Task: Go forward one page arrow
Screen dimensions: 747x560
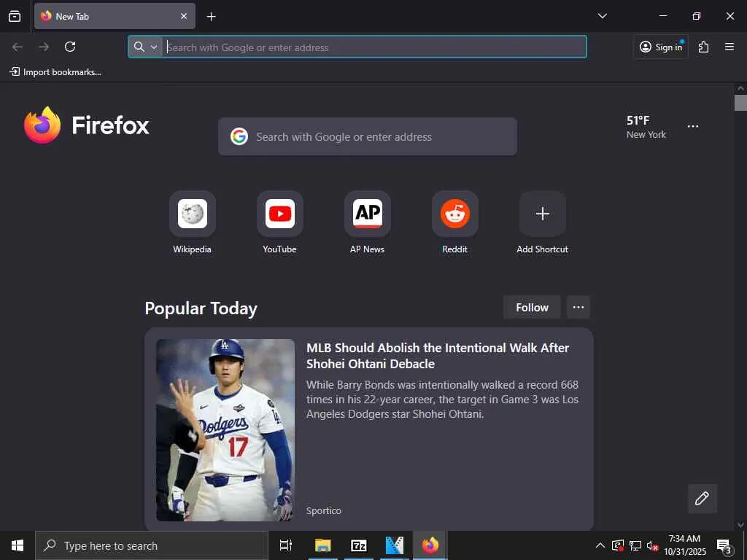Action: click(44, 47)
